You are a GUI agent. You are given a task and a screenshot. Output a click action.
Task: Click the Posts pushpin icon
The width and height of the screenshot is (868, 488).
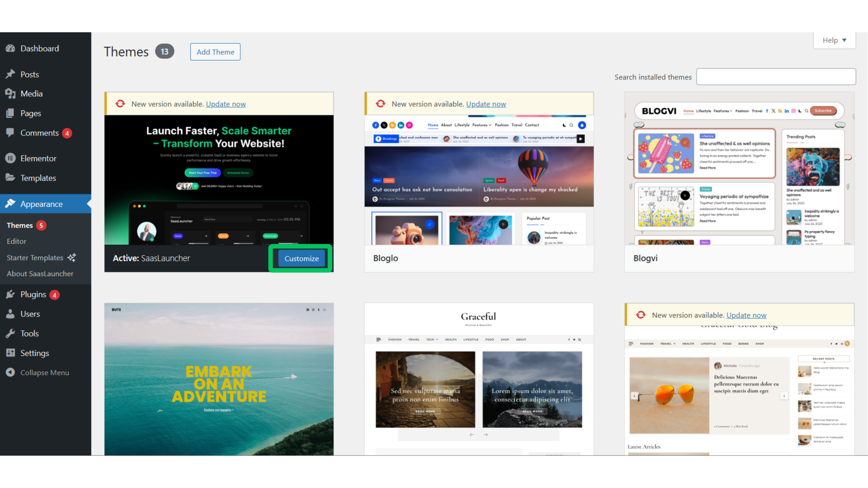[11, 74]
